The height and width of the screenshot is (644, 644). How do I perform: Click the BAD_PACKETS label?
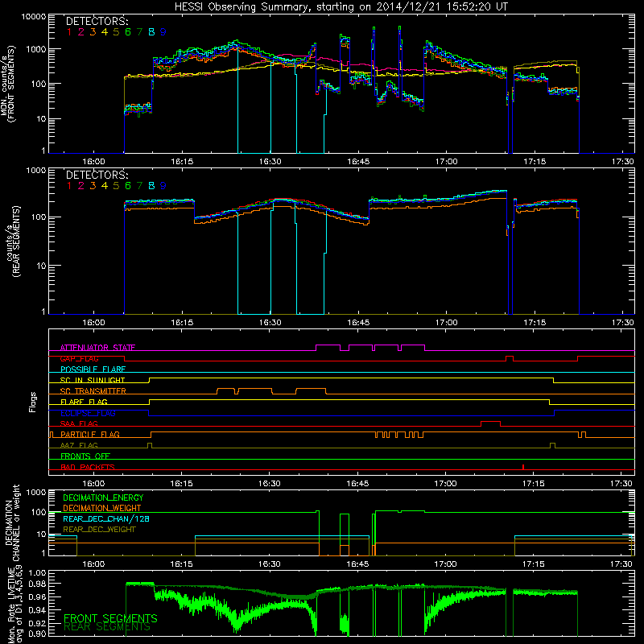point(88,467)
